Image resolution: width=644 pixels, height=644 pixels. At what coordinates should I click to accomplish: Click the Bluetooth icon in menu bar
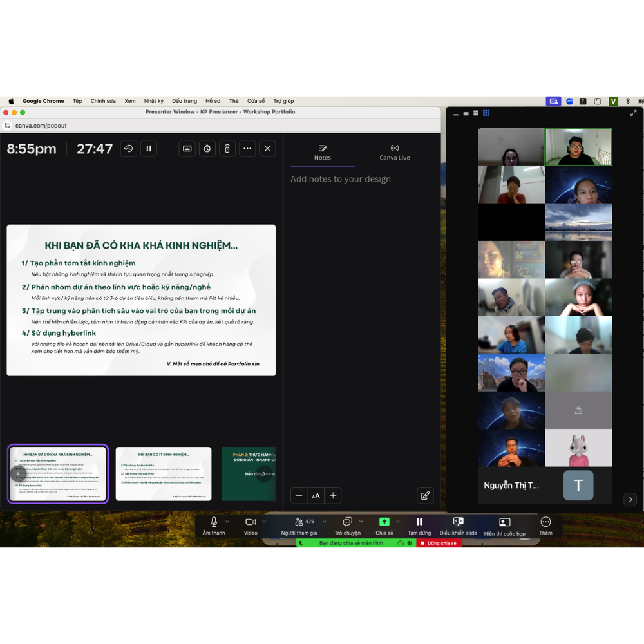click(627, 101)
